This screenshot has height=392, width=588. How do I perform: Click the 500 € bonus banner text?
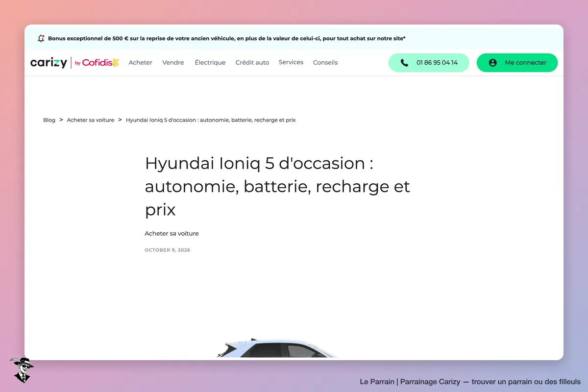(226, 38)
